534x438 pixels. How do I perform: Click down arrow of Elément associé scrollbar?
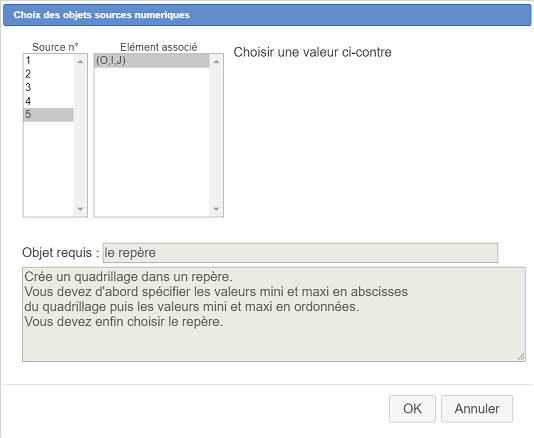click(x=216, y=209)
